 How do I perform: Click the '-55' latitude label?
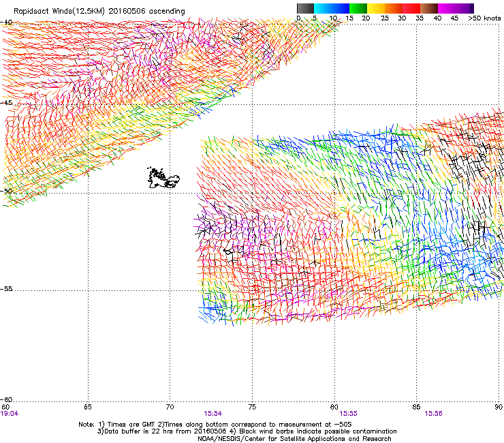[6, 288]
